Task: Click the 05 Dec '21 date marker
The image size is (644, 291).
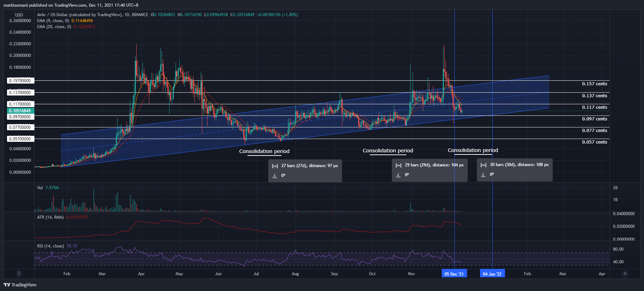Action: pyautogui.click(x=454, y=274)
